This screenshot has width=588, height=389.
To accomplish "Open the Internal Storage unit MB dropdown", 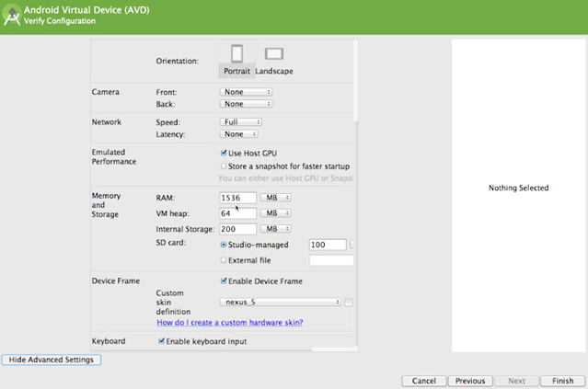I will 276,229.
